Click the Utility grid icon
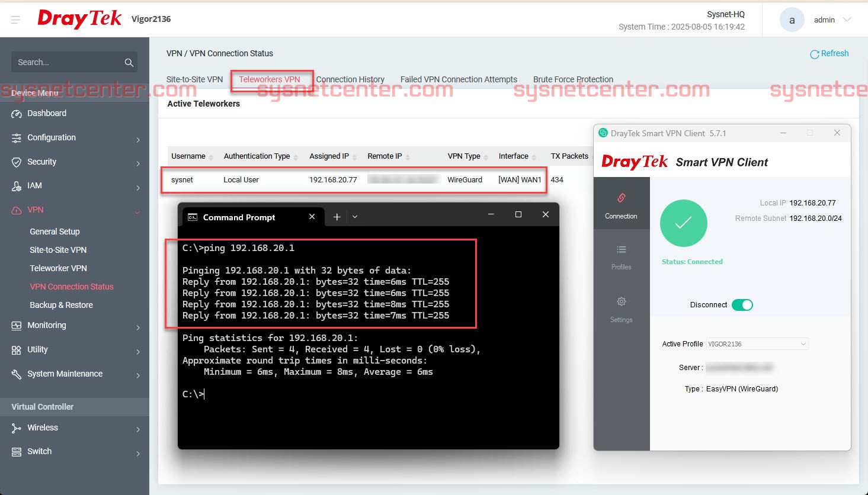868x495 pixels. point(17,350)
